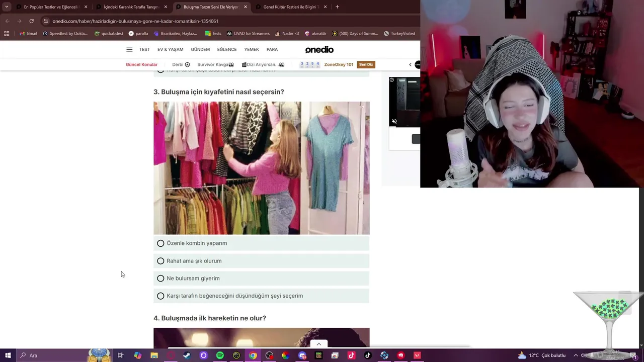644x362 pixels.
Task: Select 'Rahat ama şık olurum' answer
Action: (261, 261)
